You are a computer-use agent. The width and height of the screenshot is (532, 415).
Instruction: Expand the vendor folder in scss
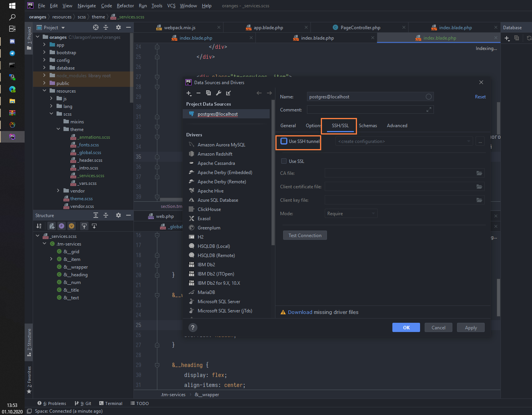coord(58,191)
